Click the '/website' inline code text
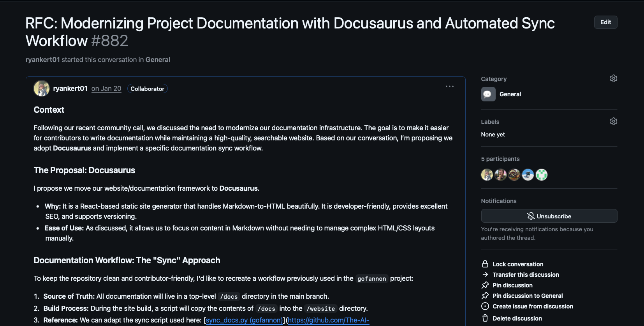644x326 pixels. (320, 308)
